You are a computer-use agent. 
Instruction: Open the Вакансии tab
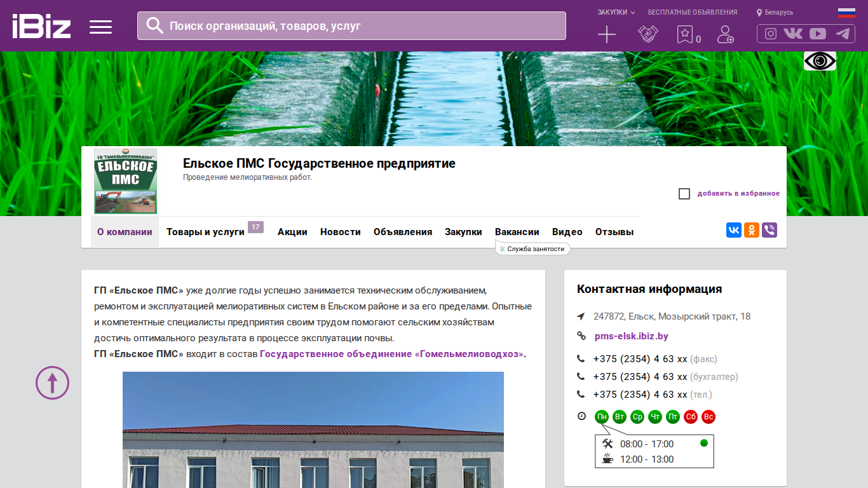pos(517,232)
